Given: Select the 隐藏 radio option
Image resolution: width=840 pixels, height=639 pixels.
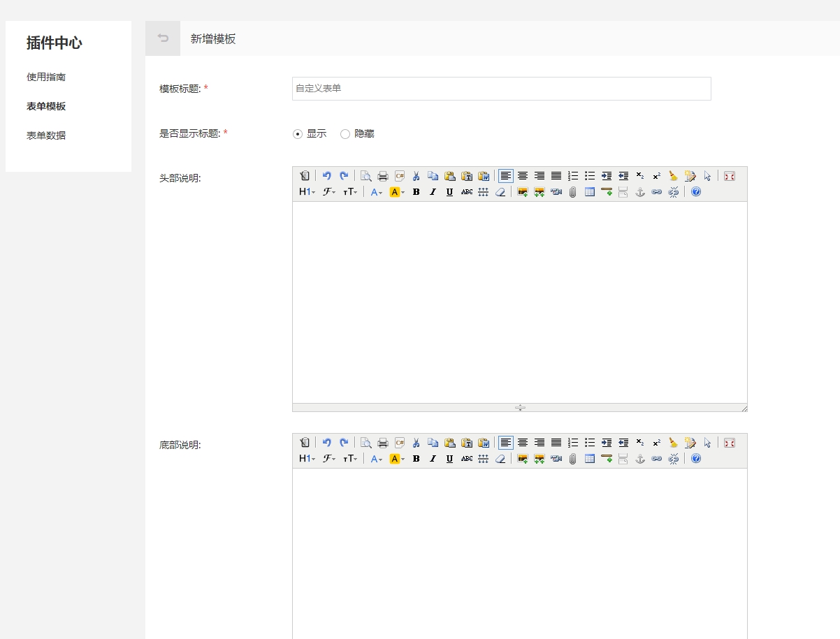Looking at the screenshot, I should point(345,134).
